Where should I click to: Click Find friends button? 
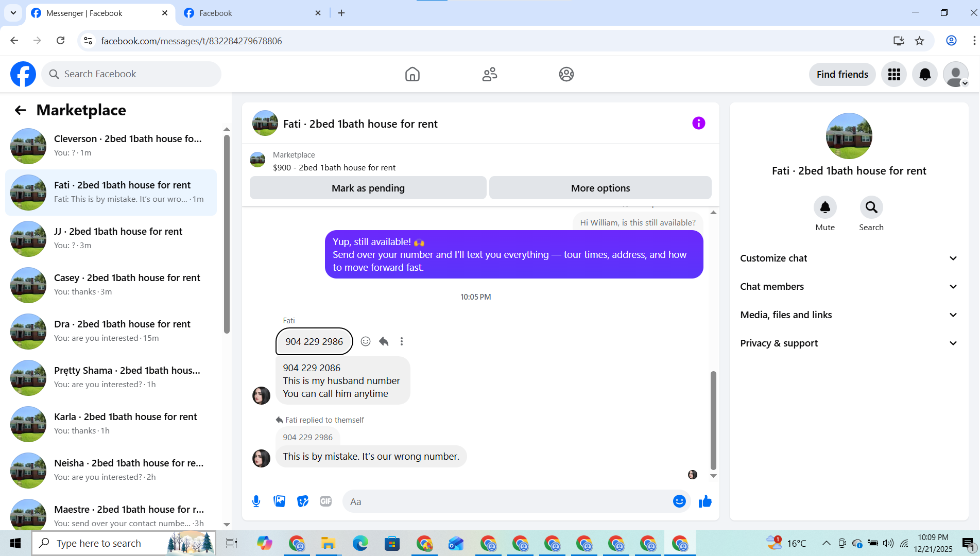(842, 74)
